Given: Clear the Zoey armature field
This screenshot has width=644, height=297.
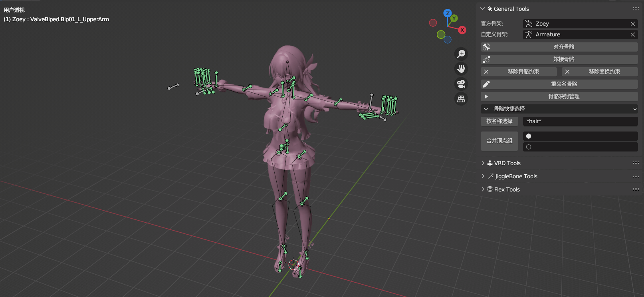Looking at the screenshot, I should (632, 24).
